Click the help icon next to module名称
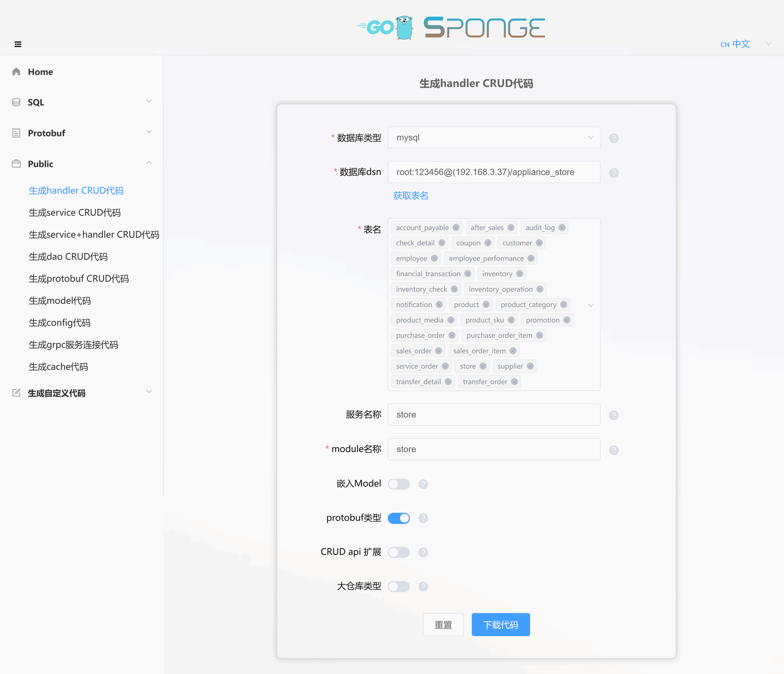784x674 pixels. (x=614, y=449)
